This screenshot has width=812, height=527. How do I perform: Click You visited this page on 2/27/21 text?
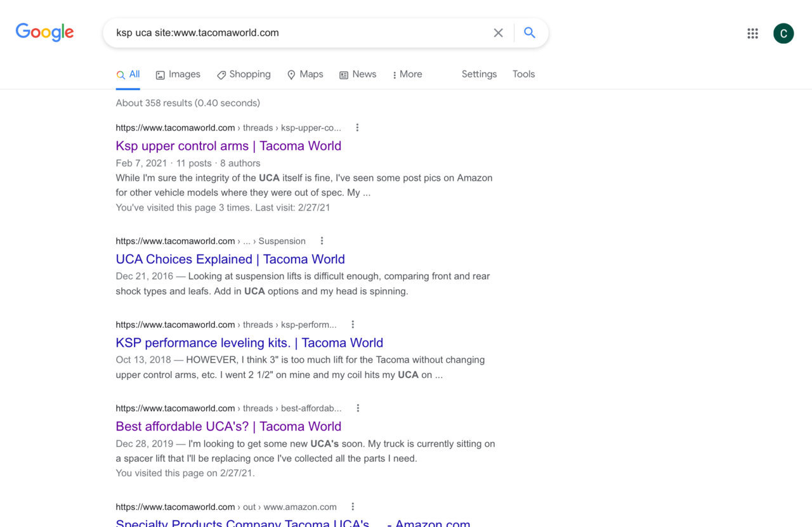(185, 472)
